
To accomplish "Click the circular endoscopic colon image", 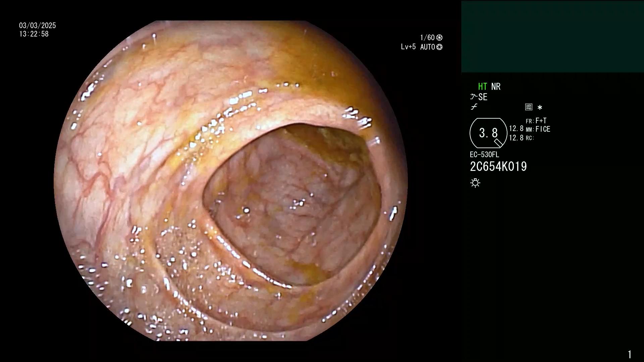I will [231, 181].
